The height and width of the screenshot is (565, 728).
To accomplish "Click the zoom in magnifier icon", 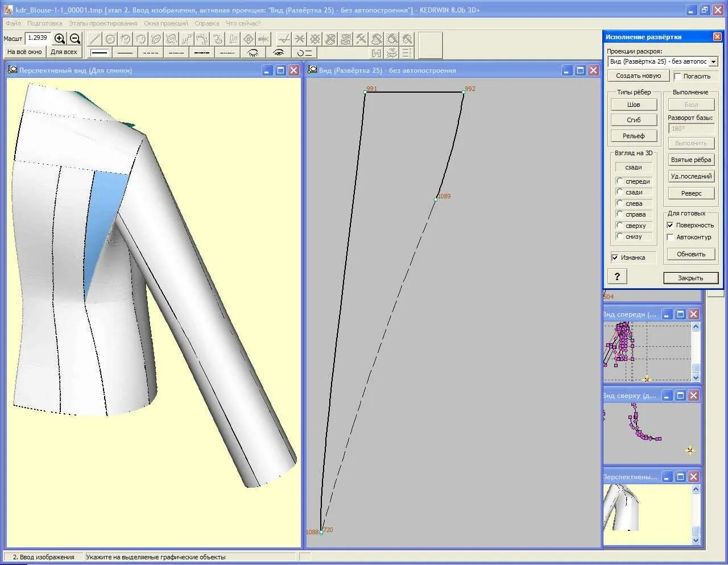I will pyautogui.click(x=60, y=39).
